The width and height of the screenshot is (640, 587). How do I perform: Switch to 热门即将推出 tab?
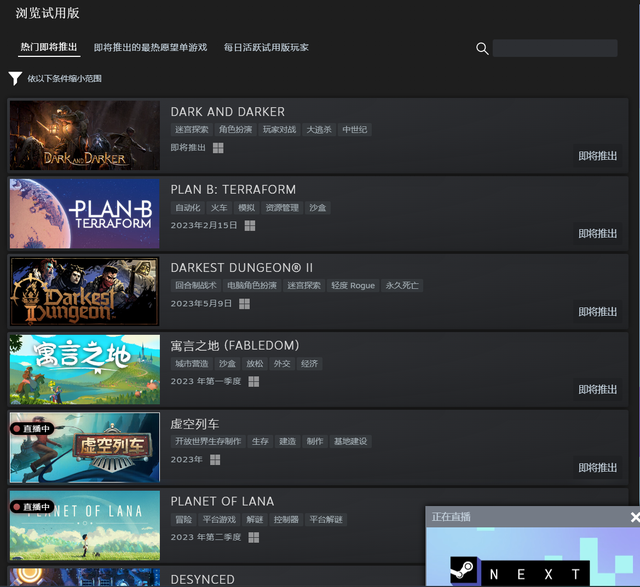click(49, 47)
